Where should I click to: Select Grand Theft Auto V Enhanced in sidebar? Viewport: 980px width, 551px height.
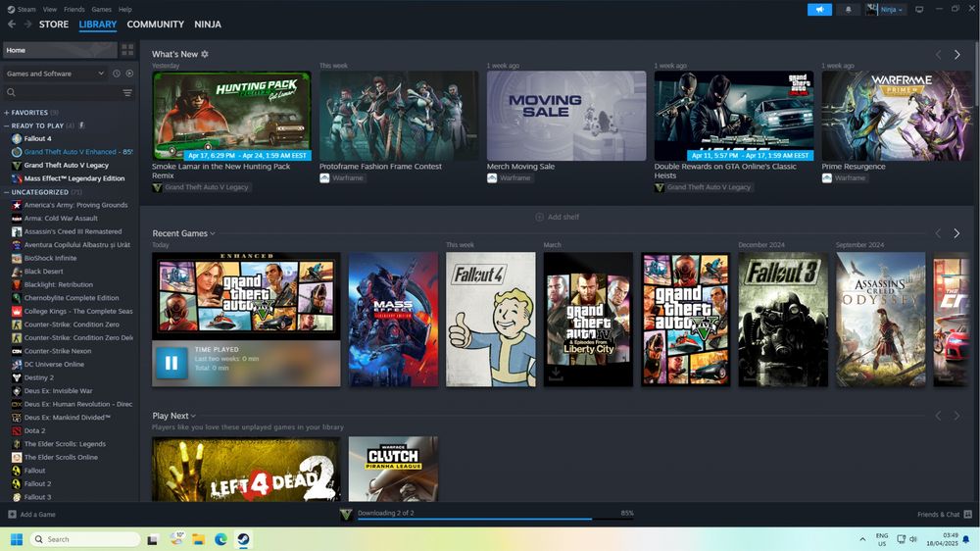[x=72, y=152]
